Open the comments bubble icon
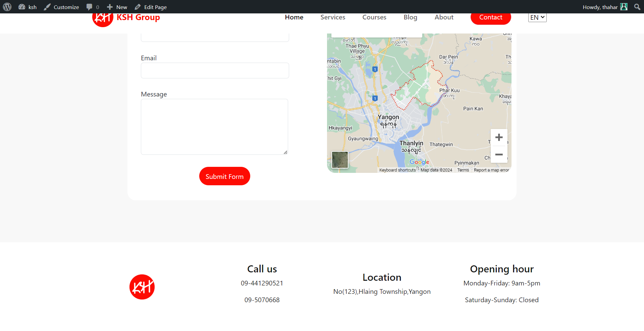644x331 pixels. point(89,7)
